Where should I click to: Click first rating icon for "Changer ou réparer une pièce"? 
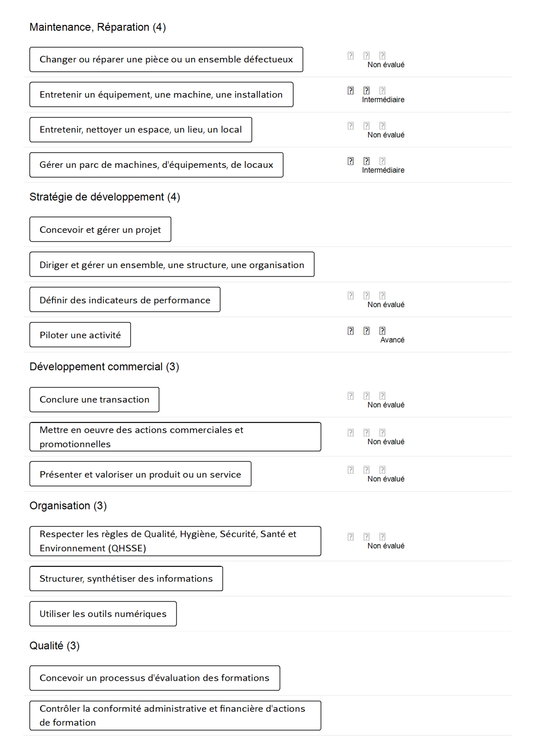point(351,56)
